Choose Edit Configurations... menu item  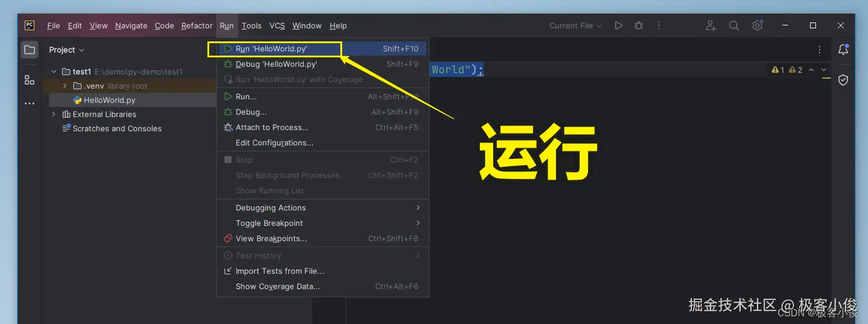[x=322, y=142]
